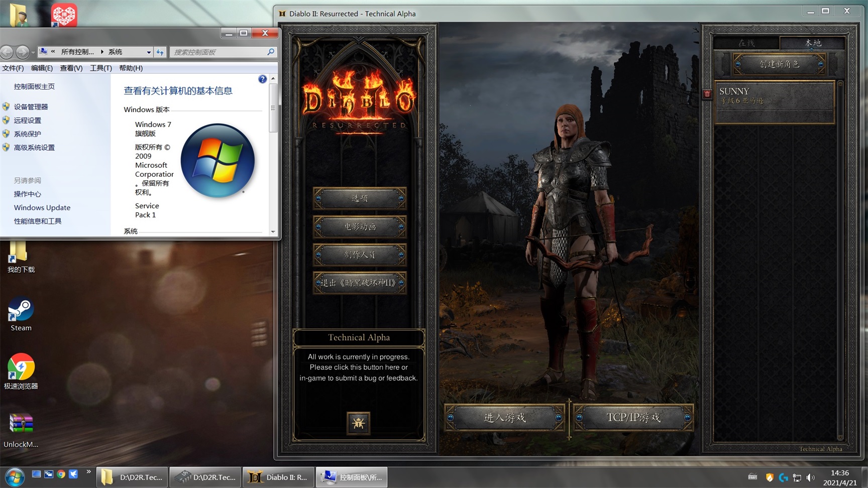Click the 创建新角色 (Create New Character) button
Image resolution: width=868 pixels, height=488 pixels.
[779, 64]
